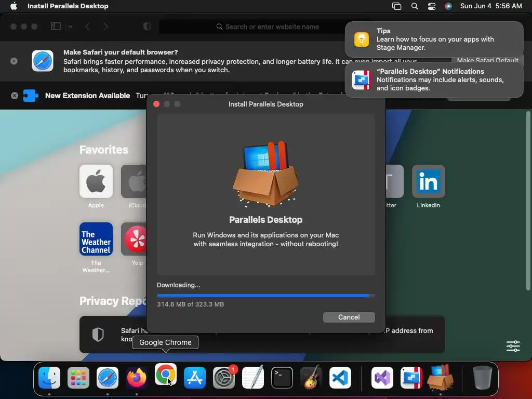
Task: Open App Store from the Dock
Action: point(195,378)
